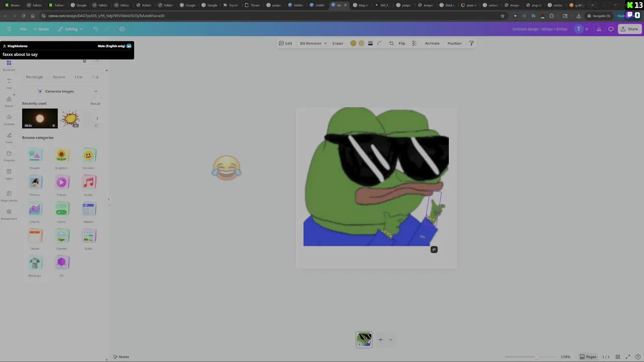
Task: Pick the first gold color swatch
Action: pyautogui.click(x=353, y=43)
